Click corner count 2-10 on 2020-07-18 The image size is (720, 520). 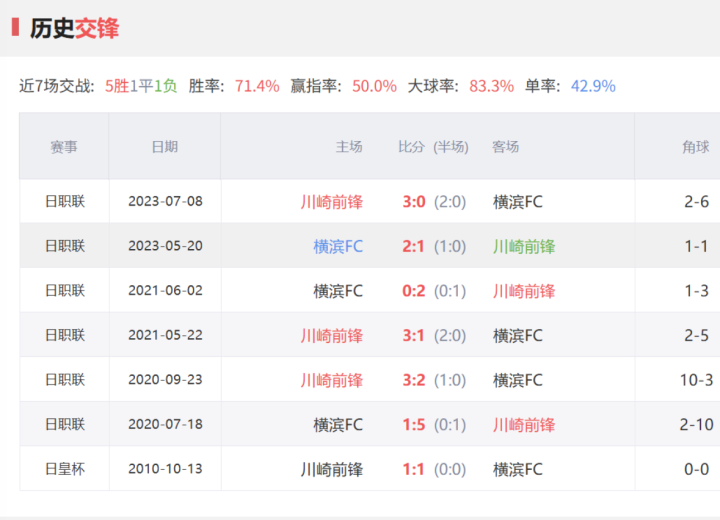(x=696, y=424)
